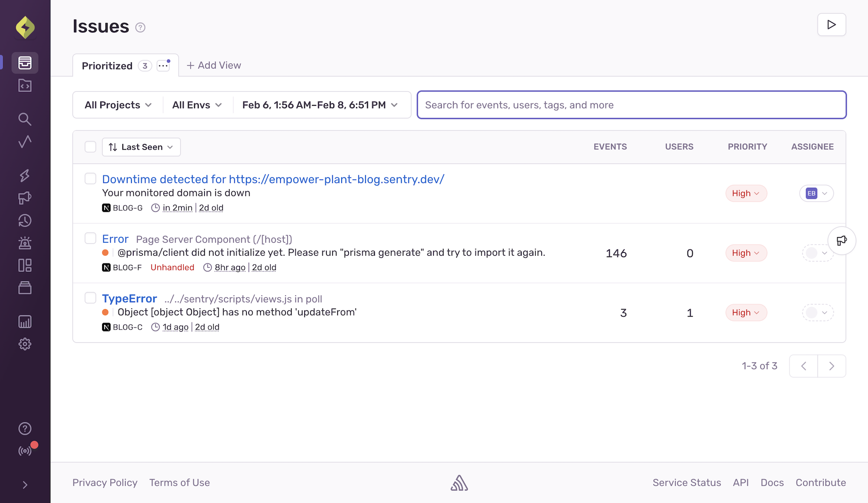
Task: Open the megaphone sidebar icon
Action: (x=25, y=198)
